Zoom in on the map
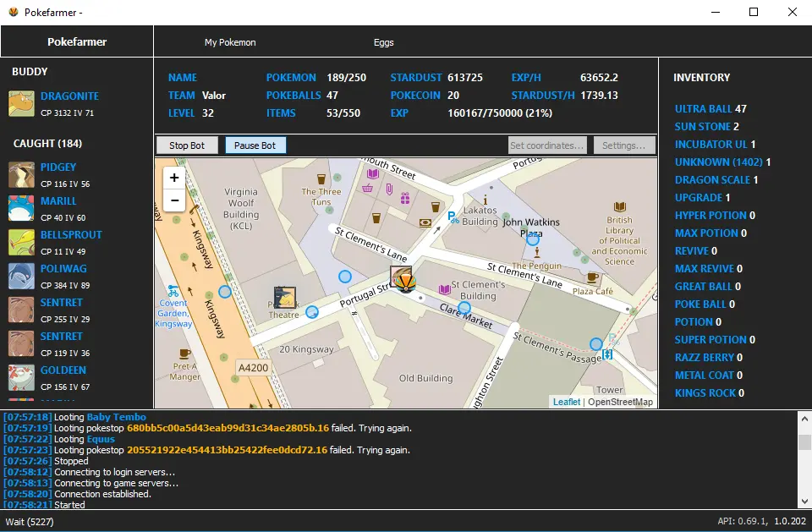This screenshot has height=532, width=812. pyautogui.click(x=174, y=178)
